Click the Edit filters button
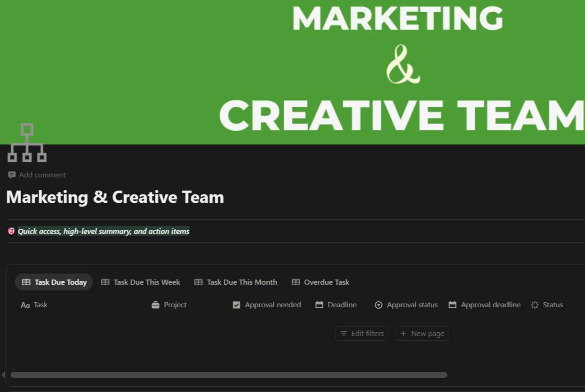Image resolution: width=585 pixels, height=392 pixels. (x=361, y=333)
